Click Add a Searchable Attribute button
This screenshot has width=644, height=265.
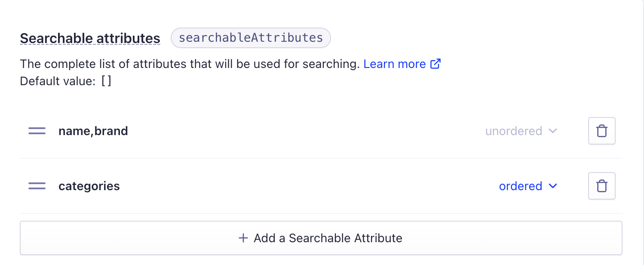[x=321, y=238]
